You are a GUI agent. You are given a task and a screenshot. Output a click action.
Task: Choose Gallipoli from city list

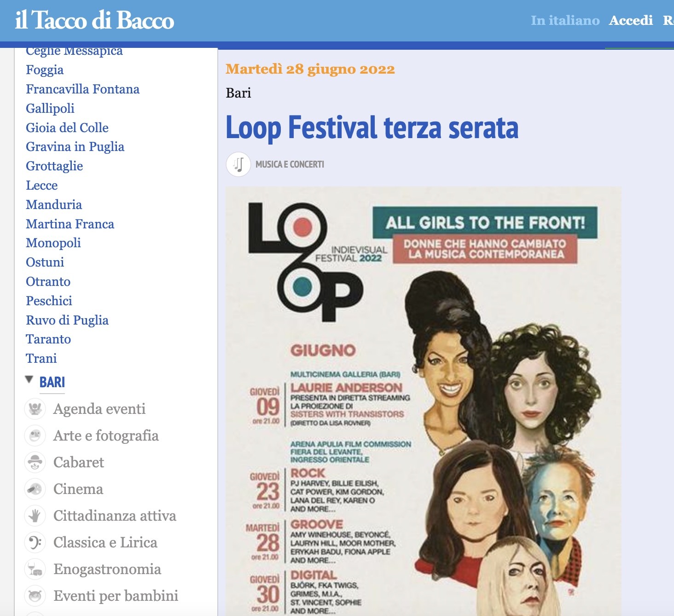click(x=50, y=108)
